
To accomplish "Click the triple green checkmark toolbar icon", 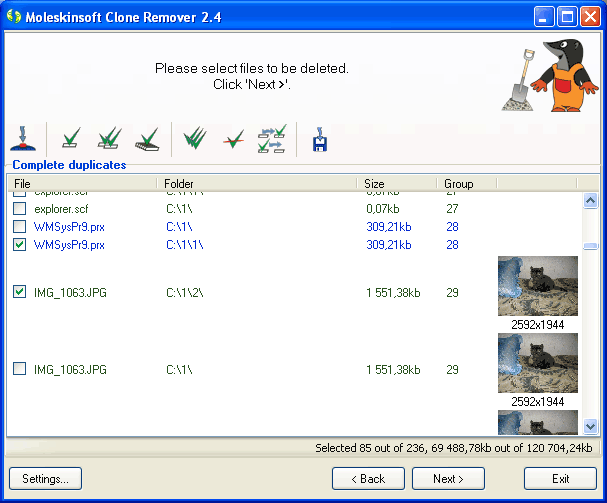I will pyautogui.click(x=195, y=138).
